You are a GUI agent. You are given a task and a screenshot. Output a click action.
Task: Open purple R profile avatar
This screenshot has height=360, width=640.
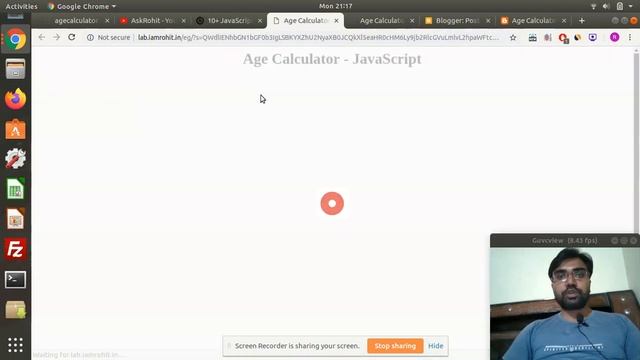pyautogui.click(x=614, y=37)
